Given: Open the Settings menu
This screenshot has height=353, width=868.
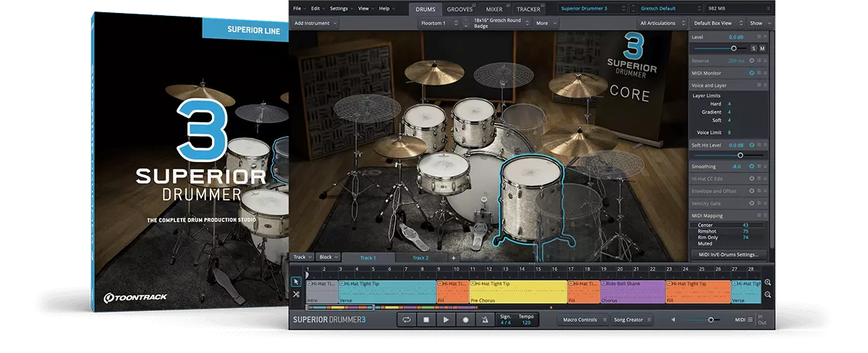Looking at the screenshot, I should pos(341,8).
